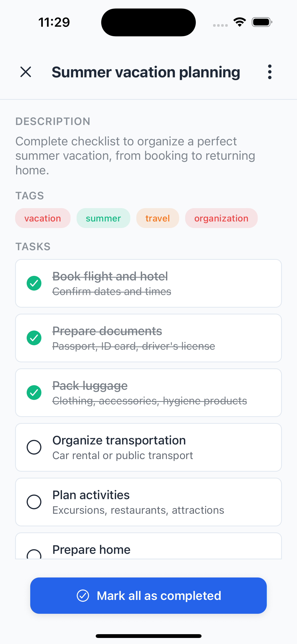
Task: Check off Organize transportation task circle
Action: click(34, 447)
